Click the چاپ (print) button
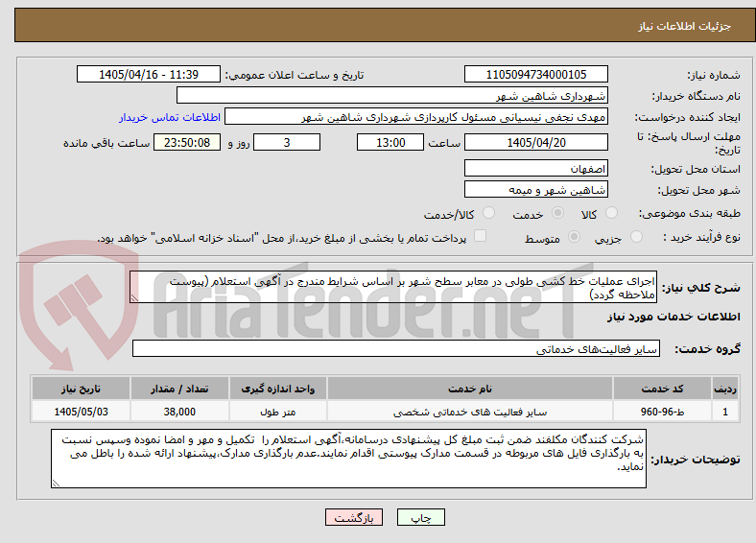This screenshot has width=756, height=543. [x=420, y=517]
